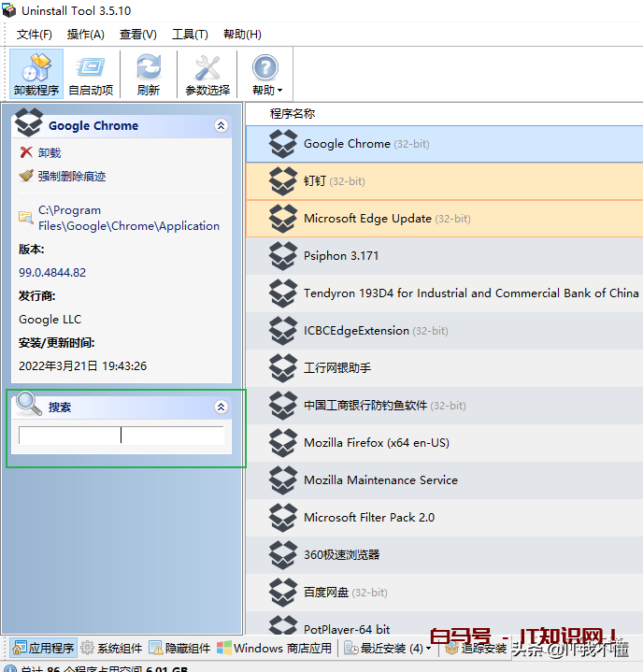
Task: Collapse the 搜索 search panel
Action: (221, 407)
